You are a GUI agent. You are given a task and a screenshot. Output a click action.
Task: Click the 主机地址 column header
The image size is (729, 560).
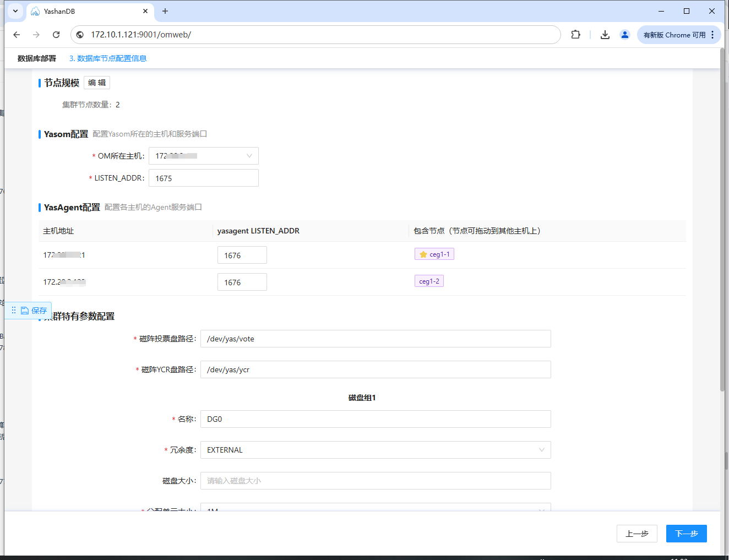click(58, 231)
